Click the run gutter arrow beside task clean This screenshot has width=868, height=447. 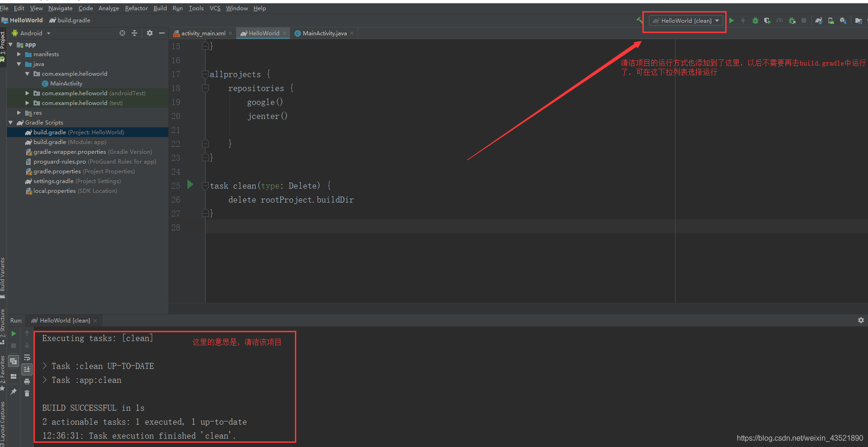click(x=190, y=184)
